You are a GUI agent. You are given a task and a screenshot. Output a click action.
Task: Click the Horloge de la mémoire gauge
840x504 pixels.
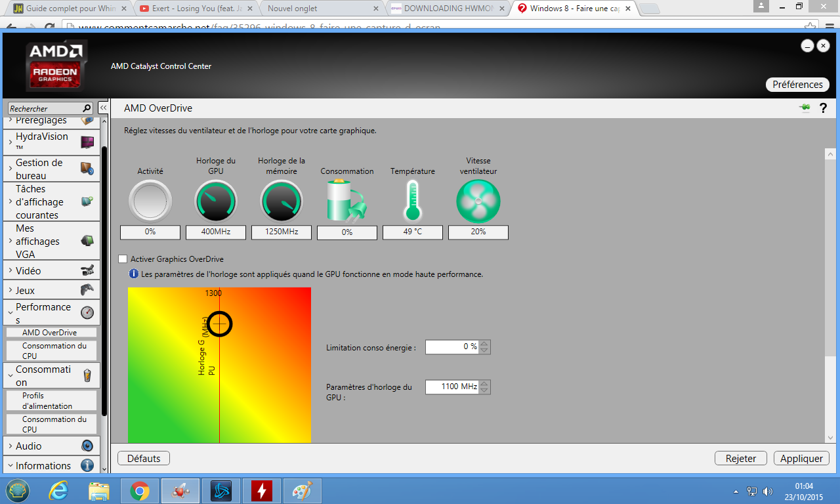click(282, 201)
